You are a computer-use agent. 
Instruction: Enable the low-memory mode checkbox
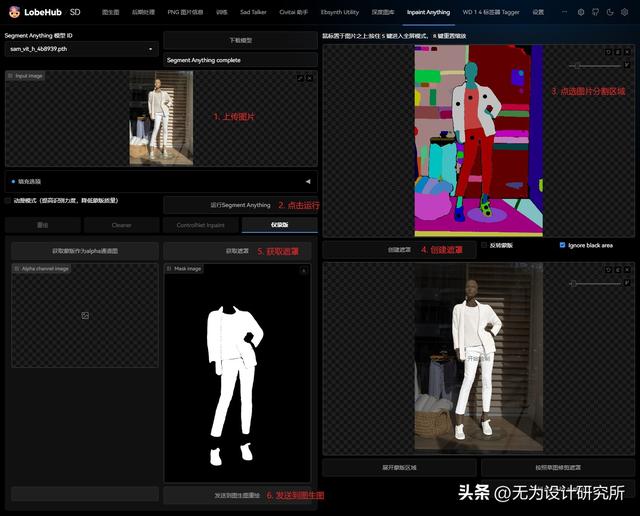8,200
